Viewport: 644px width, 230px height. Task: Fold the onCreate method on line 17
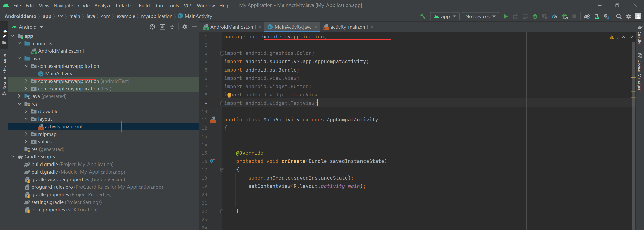[222, 170]
